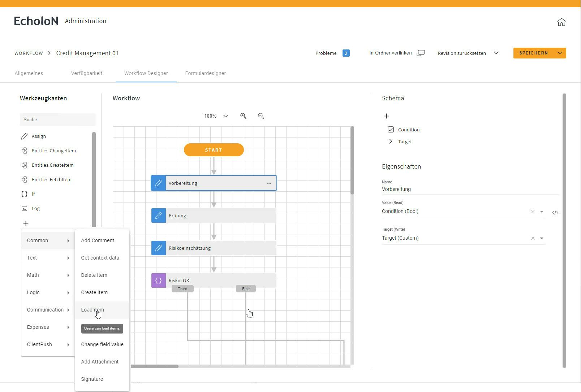Choose Signature from the submenu

coord(102,379)
